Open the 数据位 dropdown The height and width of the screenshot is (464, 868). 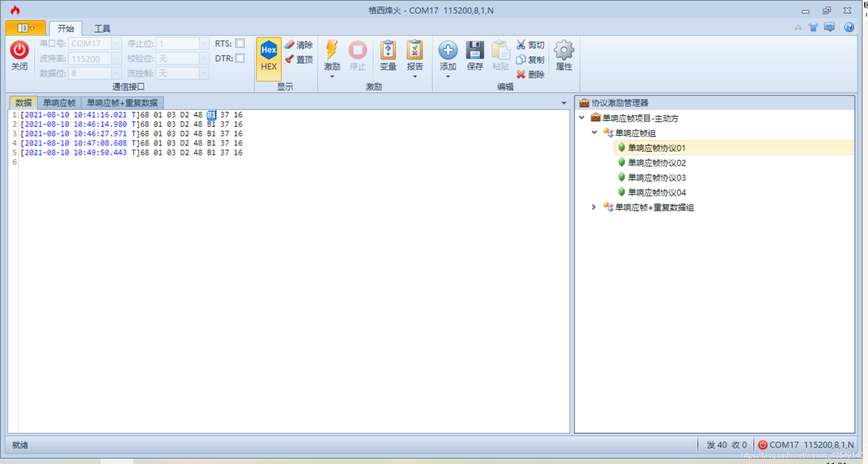point(116,73)
